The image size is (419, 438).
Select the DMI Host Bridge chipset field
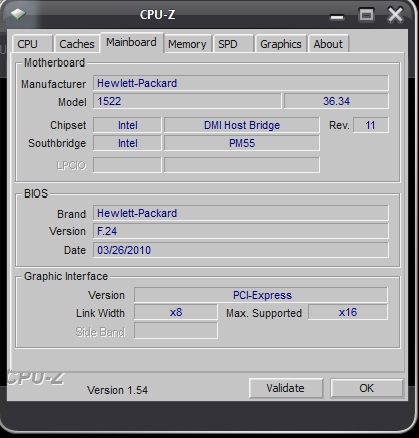coord(242,125)
